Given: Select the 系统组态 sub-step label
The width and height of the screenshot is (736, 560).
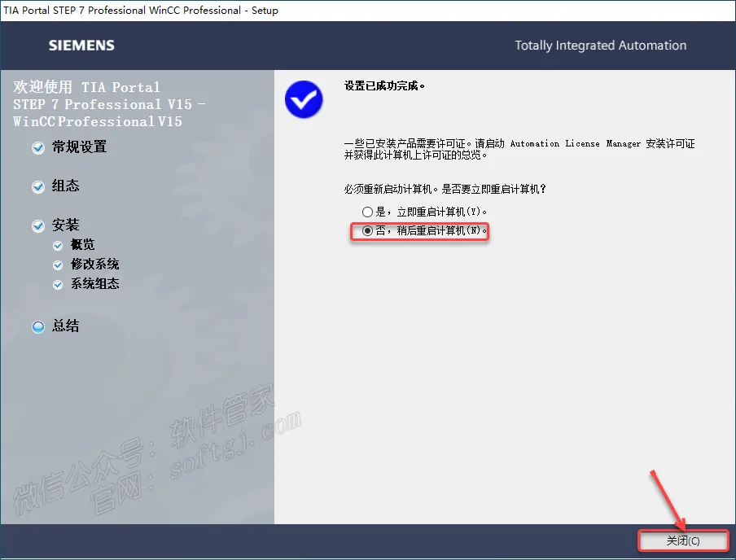Looking at the screenshot, I should pyautogui.click(x=94, y=283).
